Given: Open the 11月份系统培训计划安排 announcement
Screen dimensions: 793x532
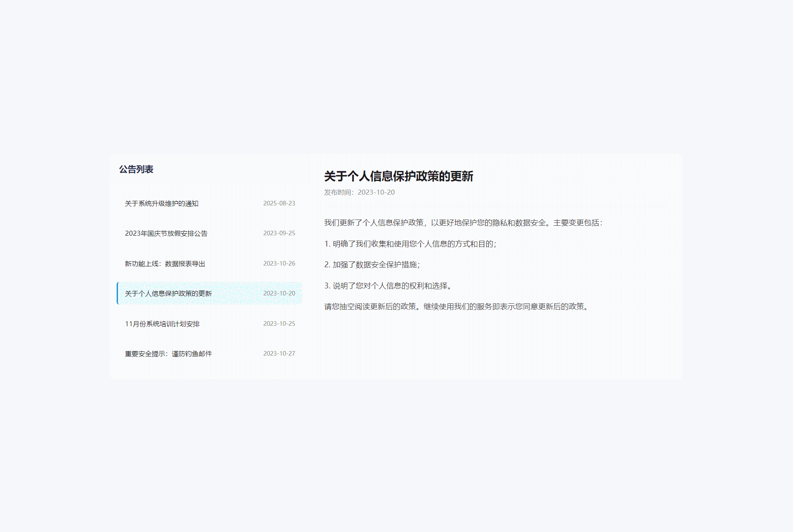Looking at the screenshot, I should pyautogui.click(x=162, y=324).
